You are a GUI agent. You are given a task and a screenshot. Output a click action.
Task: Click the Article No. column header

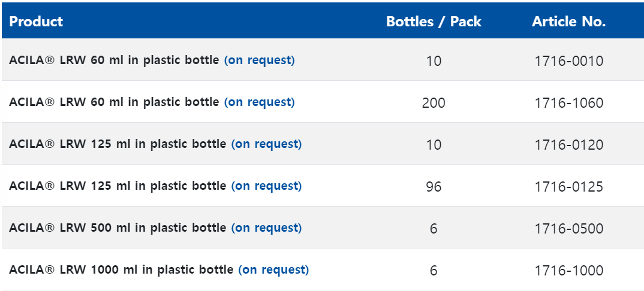[x=569, y=22]
